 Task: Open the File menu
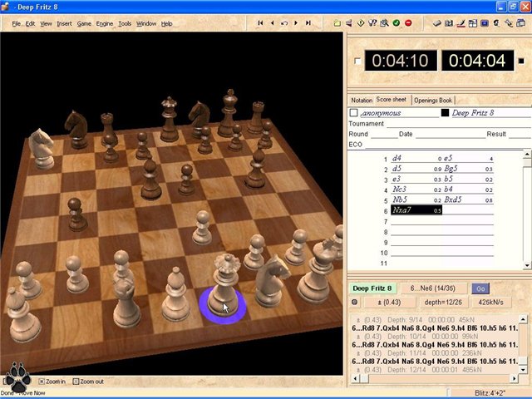(x=17, y=23)
